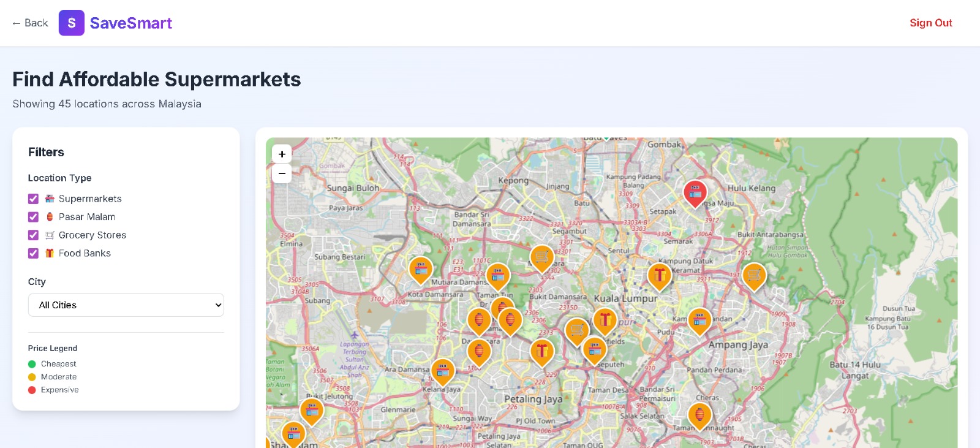
Task: Click the green Cheapest legend dot
Action: coord(32,364)
